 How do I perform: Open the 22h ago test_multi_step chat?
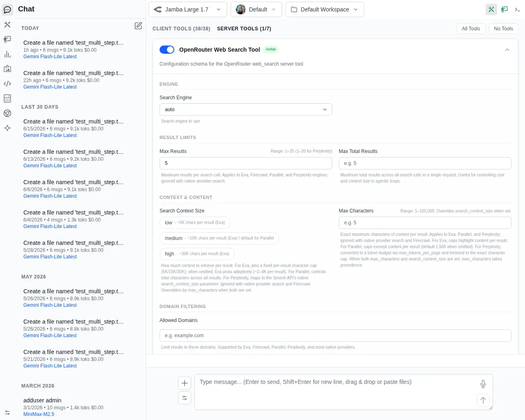pyautogui.click(x=74, y=80)
